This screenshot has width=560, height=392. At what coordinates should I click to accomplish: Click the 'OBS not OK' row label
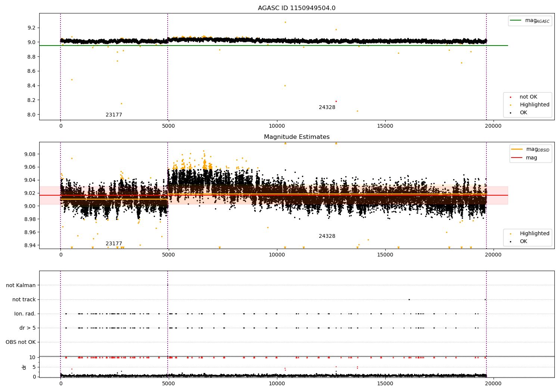[x=21, y=342]
